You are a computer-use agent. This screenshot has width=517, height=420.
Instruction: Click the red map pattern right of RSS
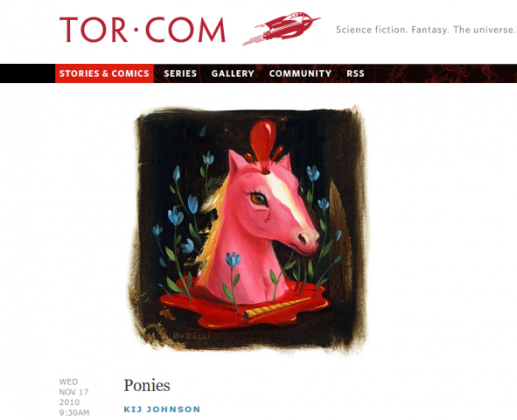click(x=442, y=73)
